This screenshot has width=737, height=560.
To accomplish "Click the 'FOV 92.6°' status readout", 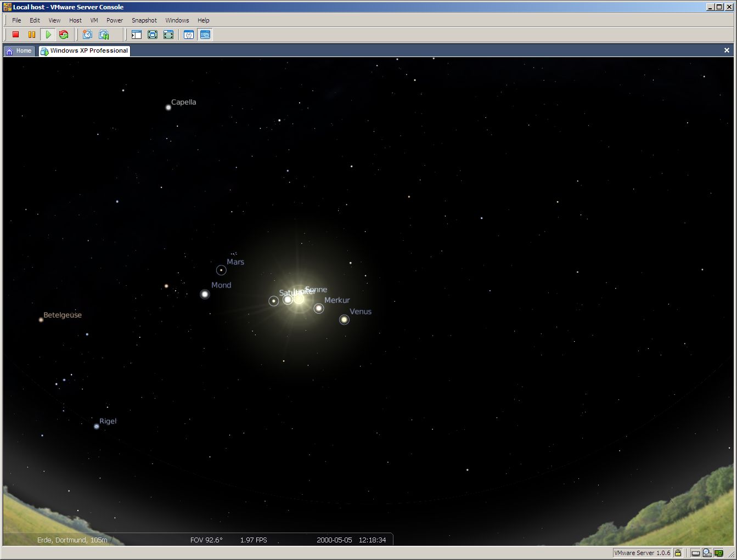I will 206,540.
